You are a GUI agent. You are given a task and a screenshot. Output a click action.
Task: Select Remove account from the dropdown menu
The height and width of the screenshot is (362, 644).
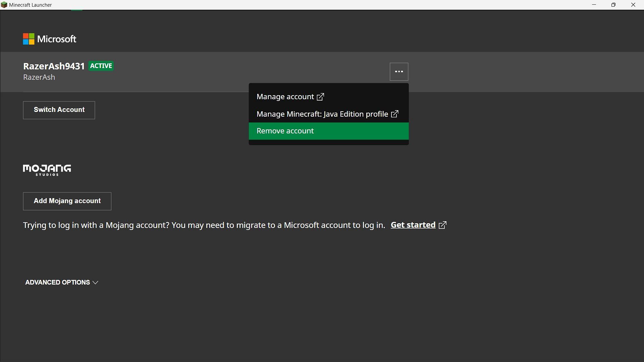329,130
